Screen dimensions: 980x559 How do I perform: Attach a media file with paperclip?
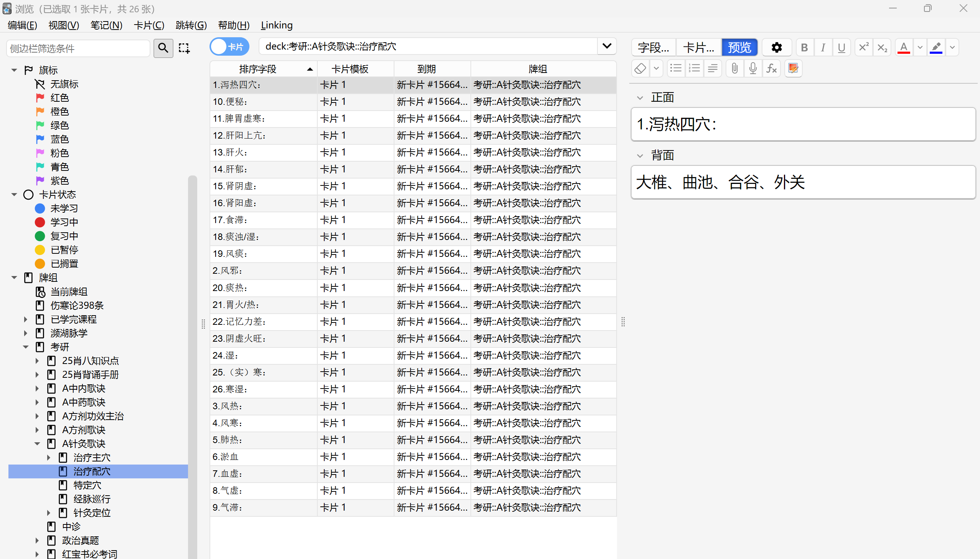(x=734, y=68)
